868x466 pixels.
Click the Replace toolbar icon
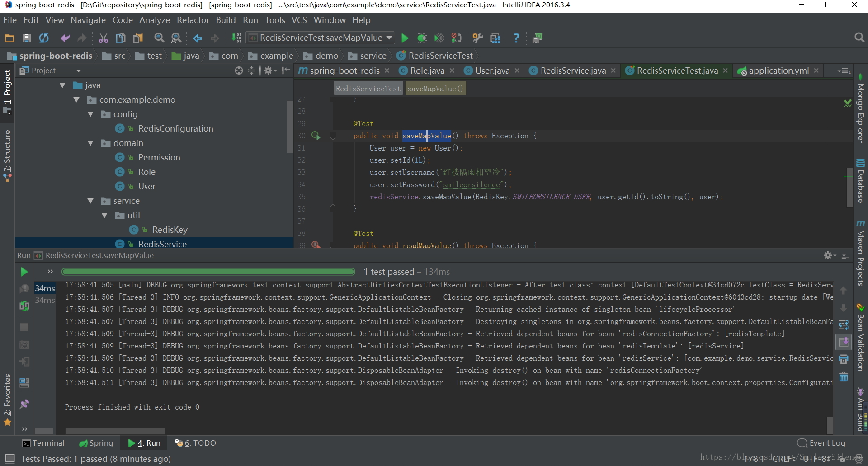coord(176,38)
